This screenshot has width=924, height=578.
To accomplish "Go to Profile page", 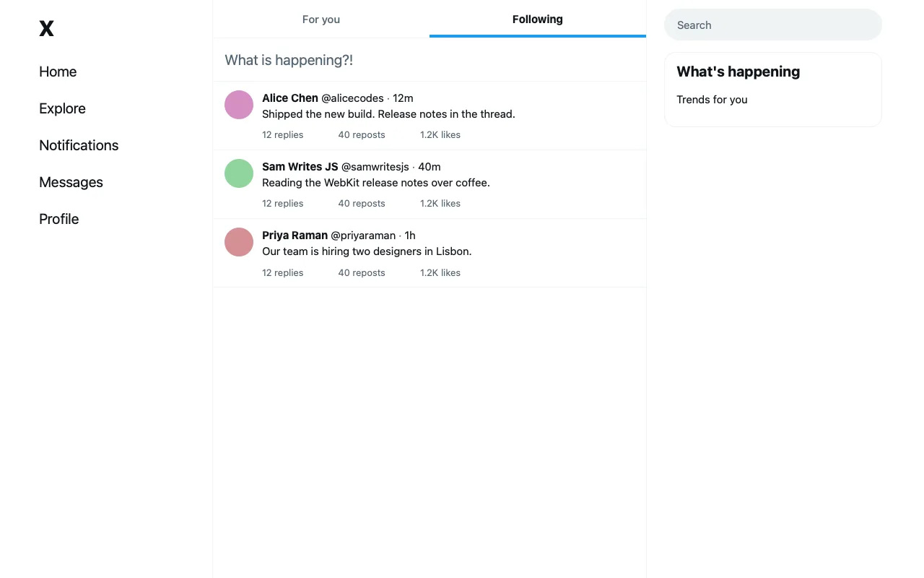I will 58,219.
